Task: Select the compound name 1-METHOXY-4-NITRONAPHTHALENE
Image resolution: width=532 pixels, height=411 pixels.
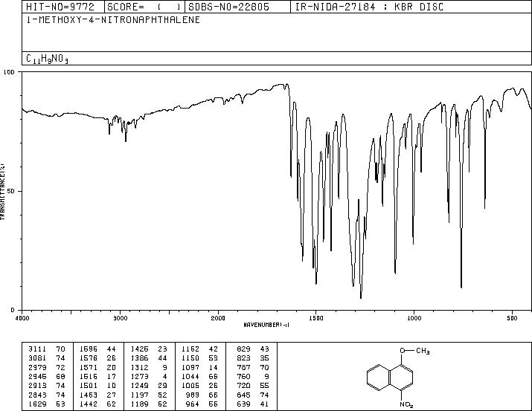Action: [x=113, y=19]
